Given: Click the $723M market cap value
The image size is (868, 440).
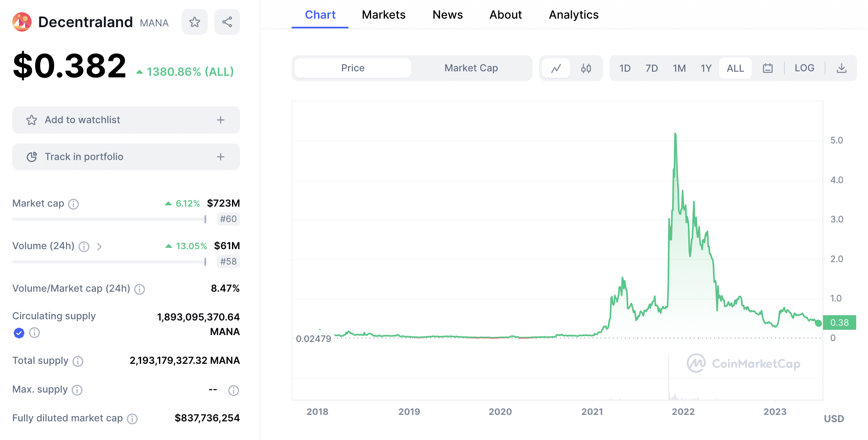Looking at the screenshot, I should point(223,203).
